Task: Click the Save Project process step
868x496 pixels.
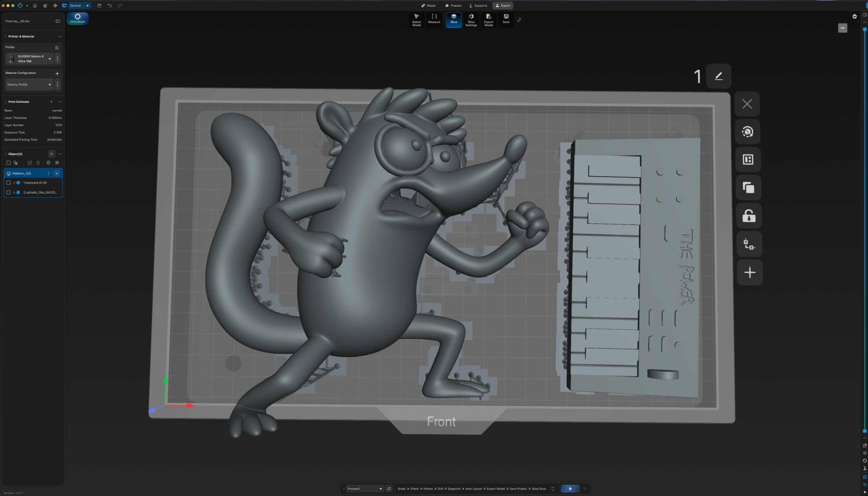Action: pyautogui.click(x=518, y=489)
